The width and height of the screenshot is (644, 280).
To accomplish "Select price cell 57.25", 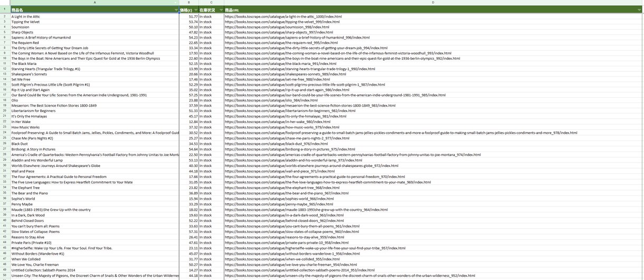I will [x=189, y=95].
